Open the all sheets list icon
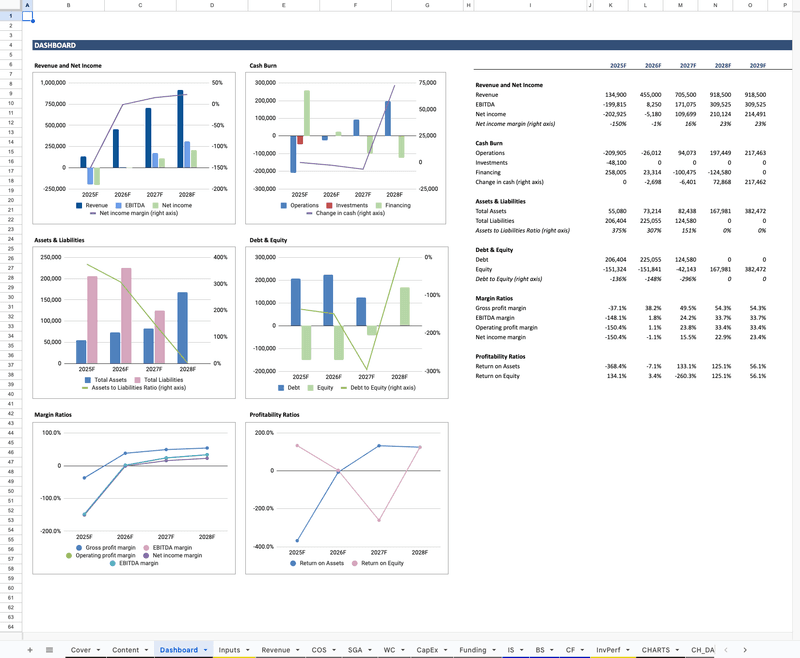 (x=50, y=650)
